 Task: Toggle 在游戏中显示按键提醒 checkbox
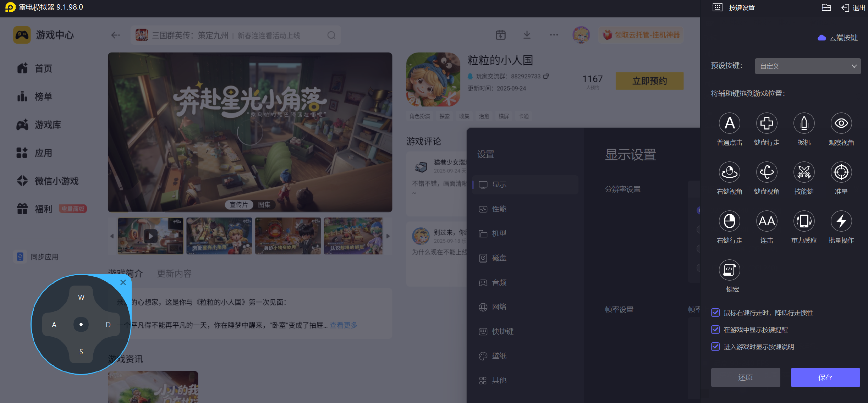point(715,330)
